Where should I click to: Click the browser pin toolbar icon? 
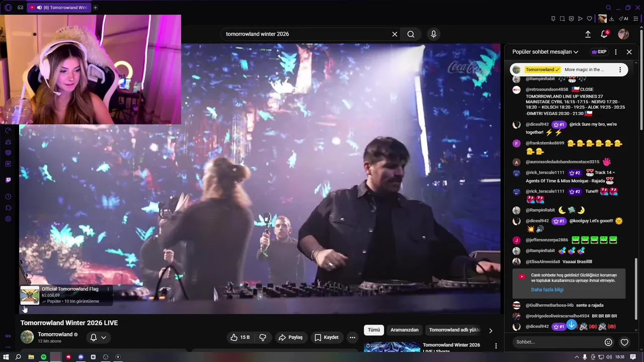pyautogui.click(x=553, y=19)
